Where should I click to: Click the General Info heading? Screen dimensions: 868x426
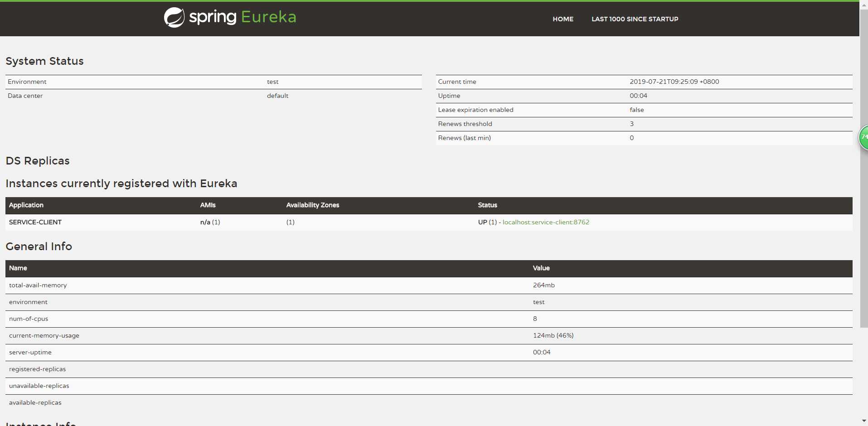click(39, 247)
